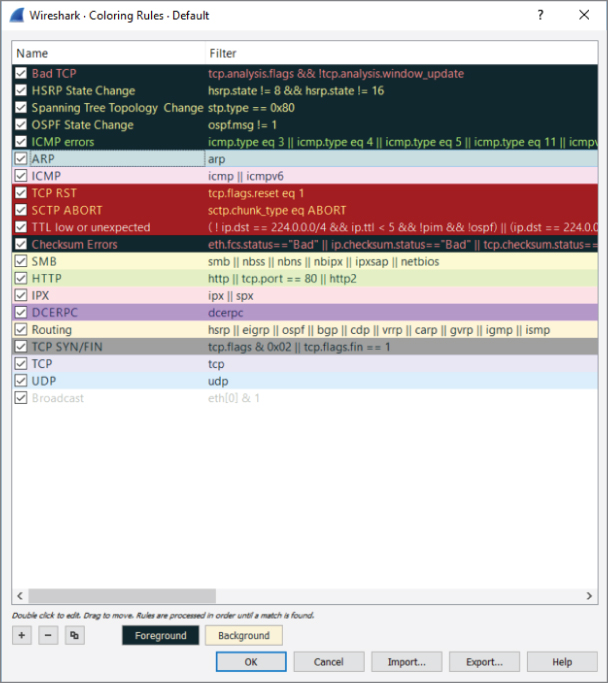Sort by the Name column header
Image resolution: width=608 pixels, height=683 pixels.
point(108,53)
